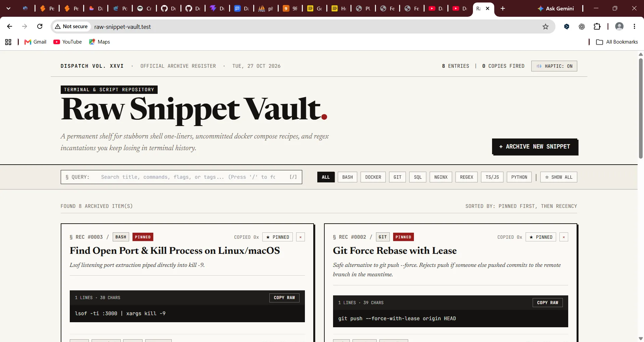Screen dimensions: 644x342
Task: Unpin REC #0003 with its Pinned toggle
Action: [x=277, y=237]
